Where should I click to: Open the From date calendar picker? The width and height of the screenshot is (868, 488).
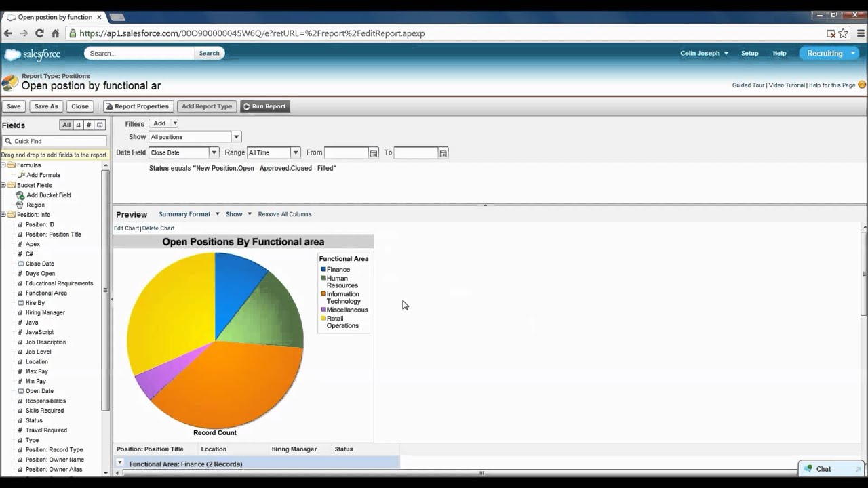(374, 153)
